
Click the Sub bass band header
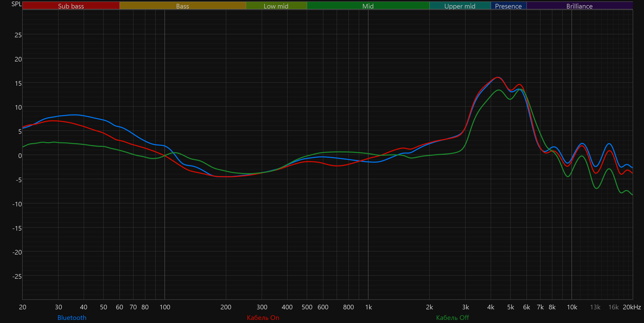tap(71, 6)
